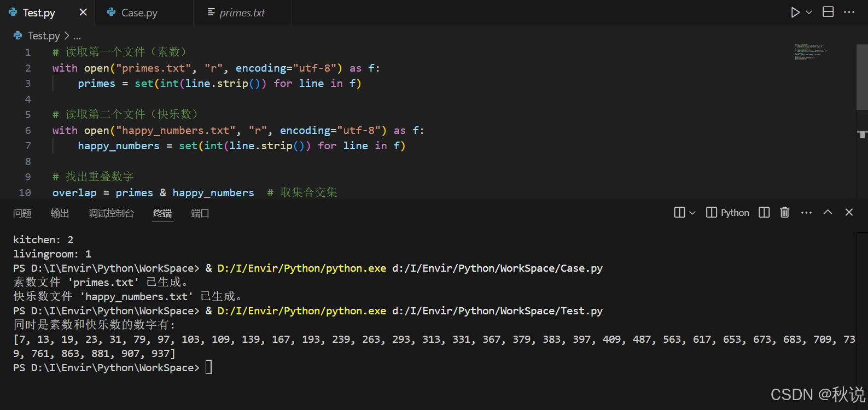Select the Python terminal profile label

point(735,213)
